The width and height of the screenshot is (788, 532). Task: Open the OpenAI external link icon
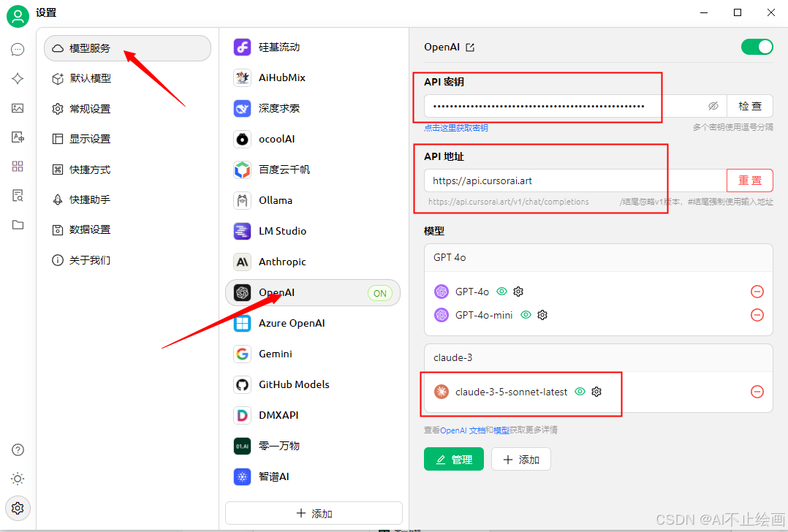pyautogui.click(x=470, y=47)
